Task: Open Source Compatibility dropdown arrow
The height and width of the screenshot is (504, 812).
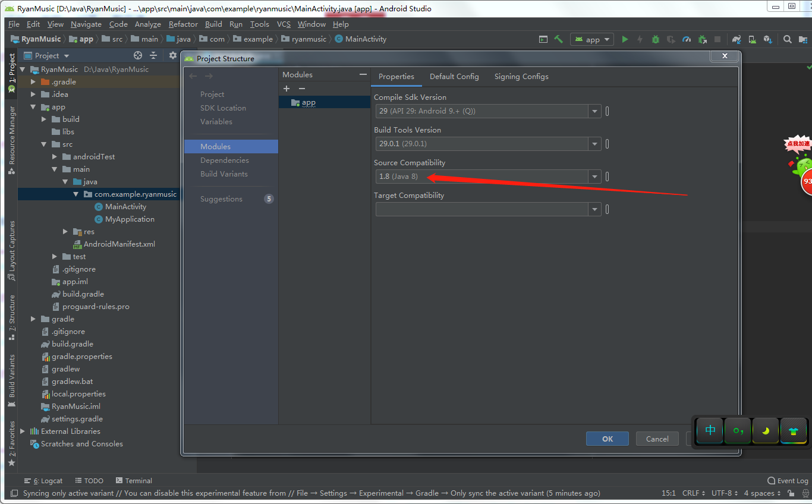Action: [x=594, y=177]
